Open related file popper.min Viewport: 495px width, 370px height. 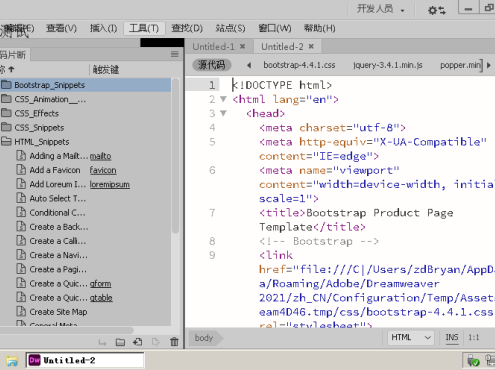(x=460, y=65)
